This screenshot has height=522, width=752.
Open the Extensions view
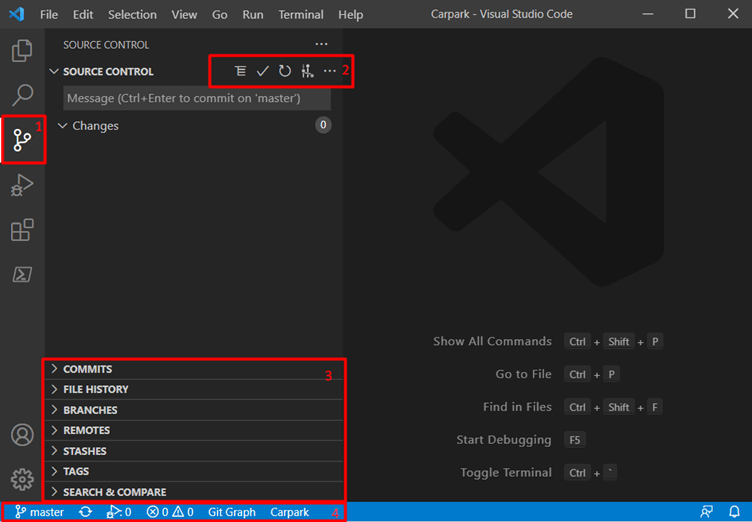[x=22, y=230]
